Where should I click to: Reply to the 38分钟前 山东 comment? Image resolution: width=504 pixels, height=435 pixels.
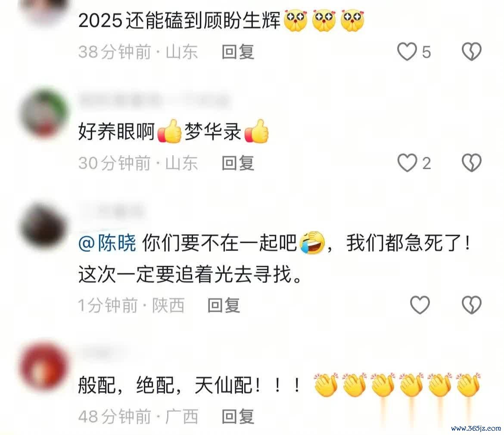(x=238, y=52)
